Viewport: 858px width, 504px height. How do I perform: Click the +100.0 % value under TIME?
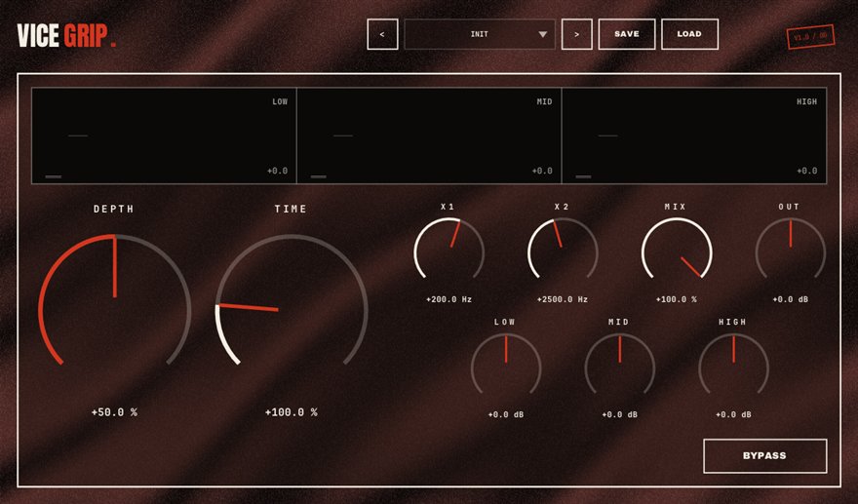tap(292, 412)
